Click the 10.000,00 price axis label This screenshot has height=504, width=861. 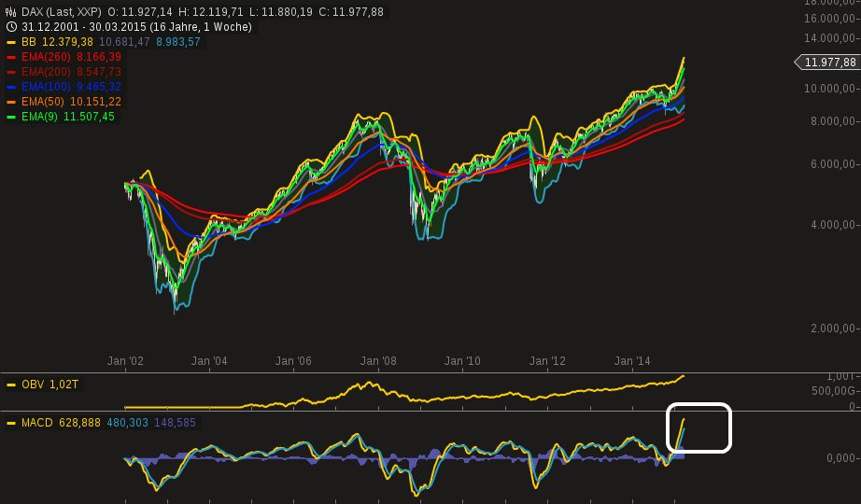830,89
